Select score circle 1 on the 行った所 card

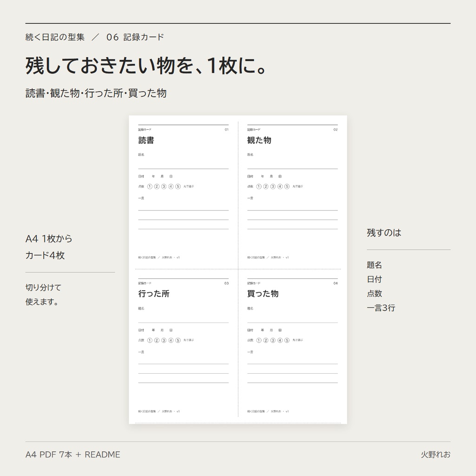click(150, 340)
